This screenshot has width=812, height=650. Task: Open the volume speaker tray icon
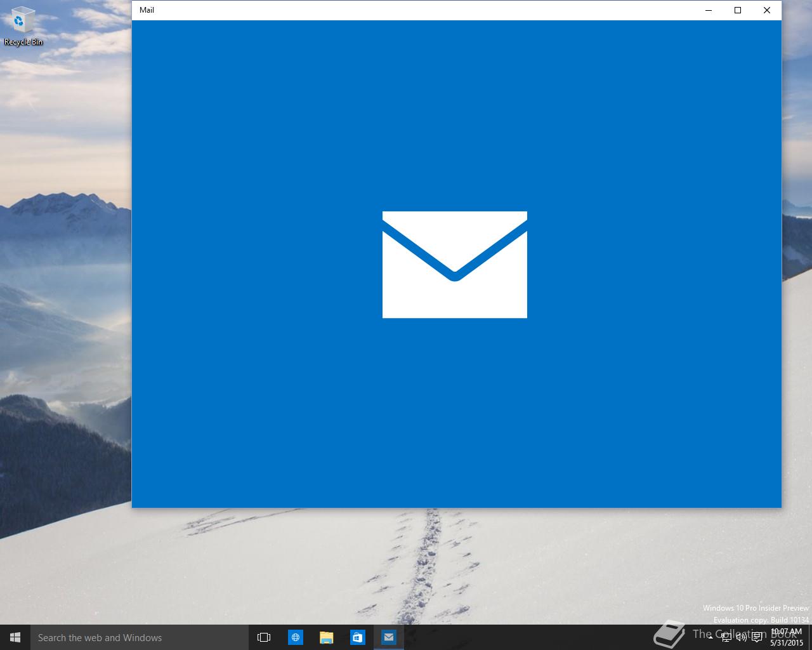(742, 637)
